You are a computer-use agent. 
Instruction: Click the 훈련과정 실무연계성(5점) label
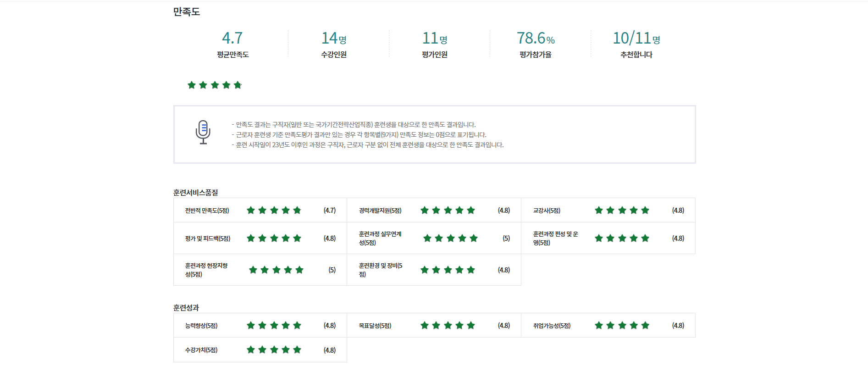pos(380,238)
